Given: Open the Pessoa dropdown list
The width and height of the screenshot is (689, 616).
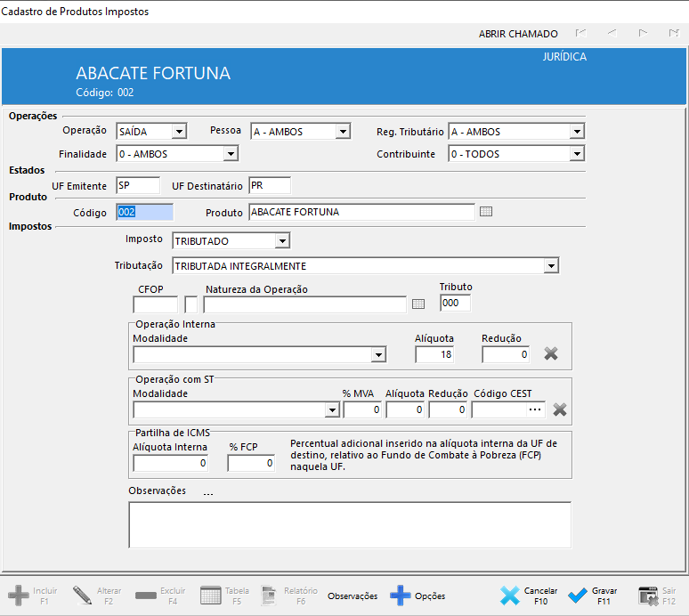Looking at the screenshot, I should pos(343,132).
